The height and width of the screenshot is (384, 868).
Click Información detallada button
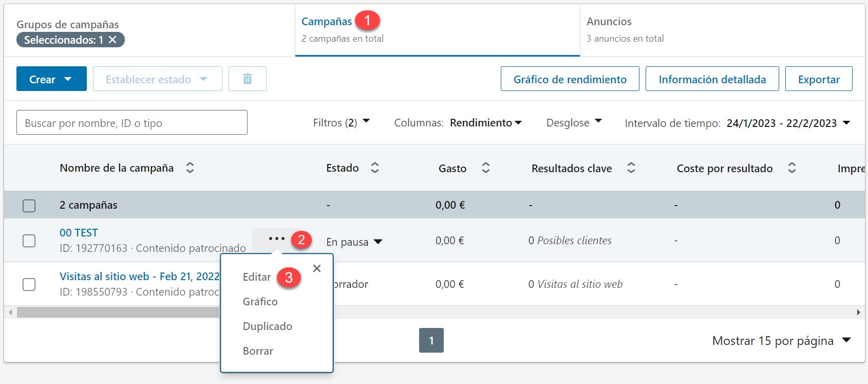712,79
